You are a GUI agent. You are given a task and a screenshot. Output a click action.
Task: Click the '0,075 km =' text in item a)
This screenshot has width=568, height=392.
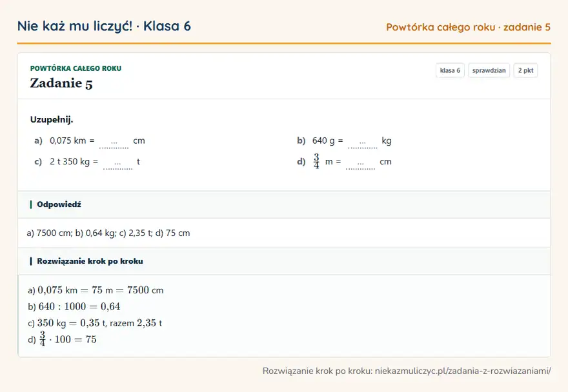coord(72,141)
